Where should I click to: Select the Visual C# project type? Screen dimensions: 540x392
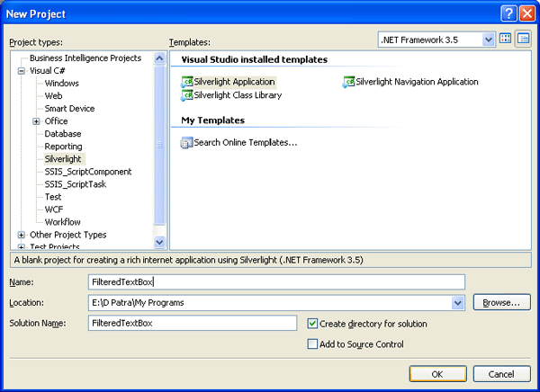[47, 71]
